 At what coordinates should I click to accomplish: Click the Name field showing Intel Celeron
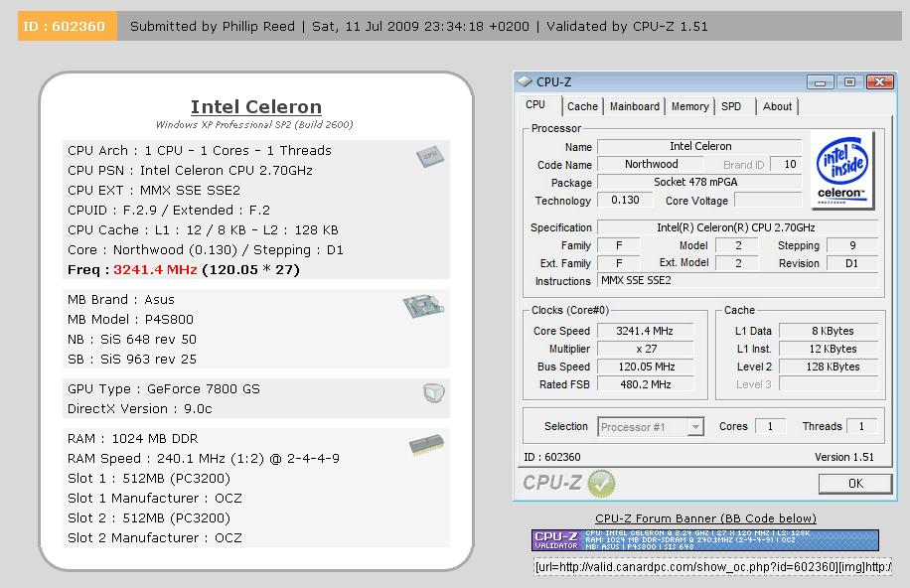click(x=700, y=146)
